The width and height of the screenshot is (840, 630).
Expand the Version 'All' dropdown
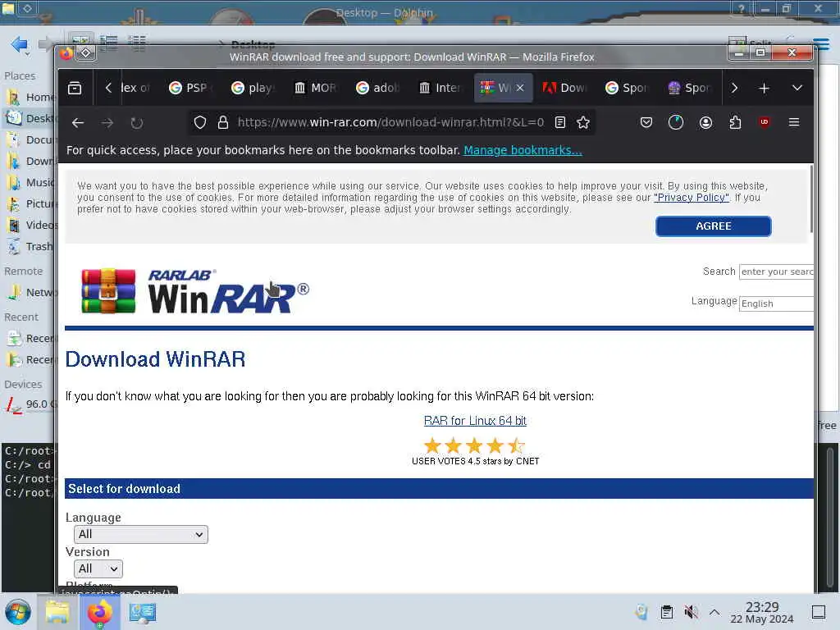pos(98,569)
